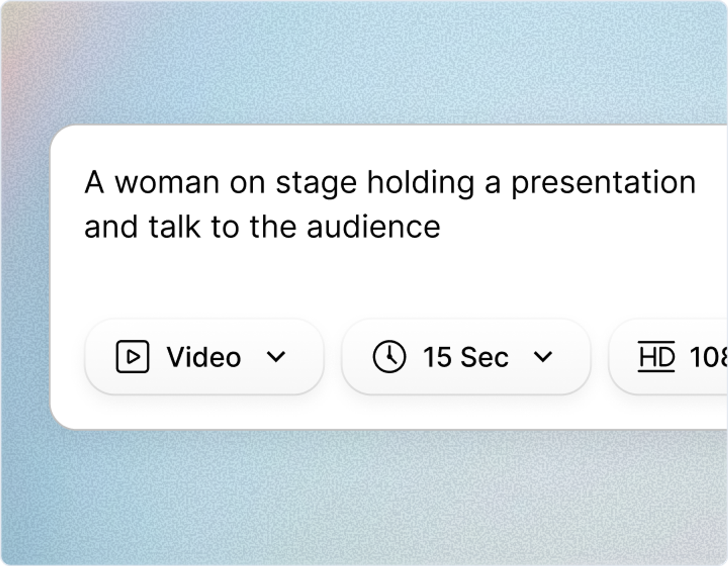Expand the Video type chevron
The height and width of the screenshot is (566, 728).
(x=276, y=357)
